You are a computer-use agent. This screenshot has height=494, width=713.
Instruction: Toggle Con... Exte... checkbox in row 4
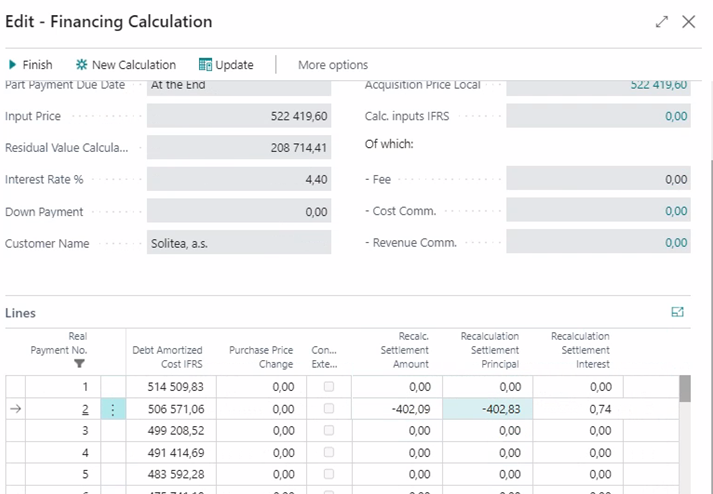point(330,453)
